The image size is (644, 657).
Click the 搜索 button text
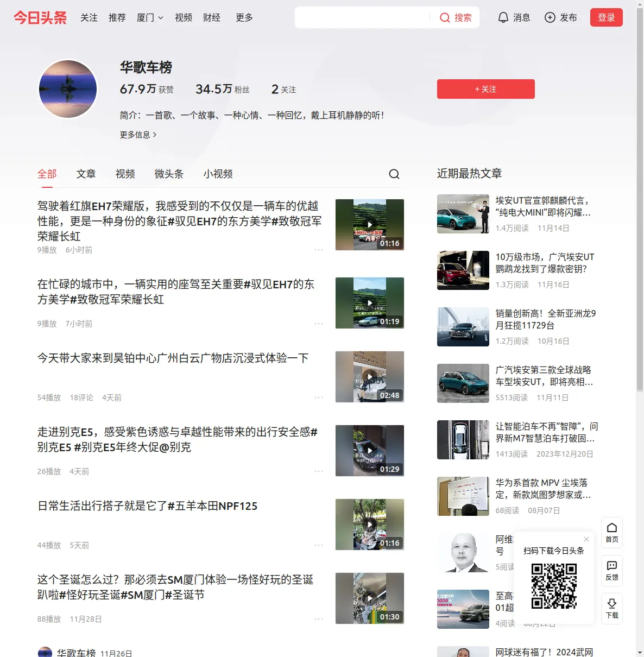pos(463,18)
